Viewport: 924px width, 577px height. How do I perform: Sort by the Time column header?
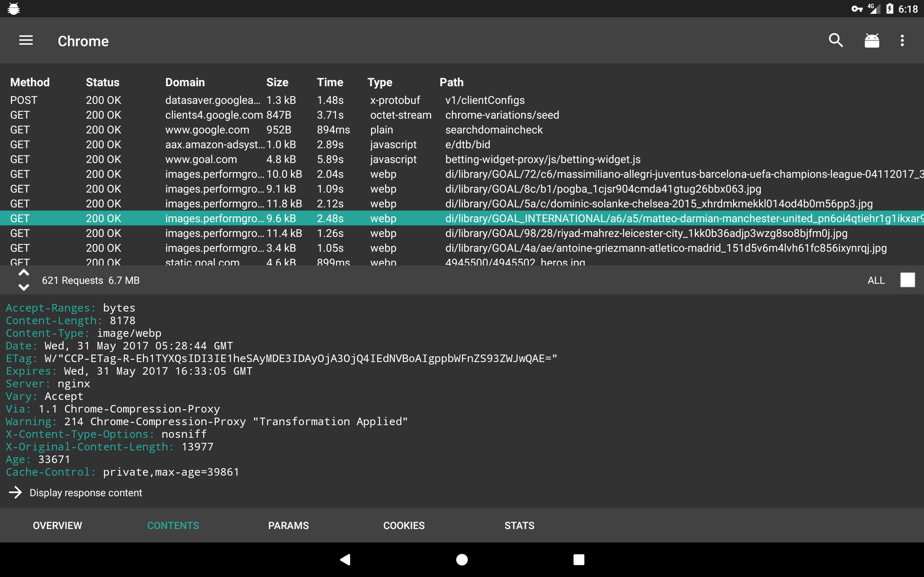[330, 83]
